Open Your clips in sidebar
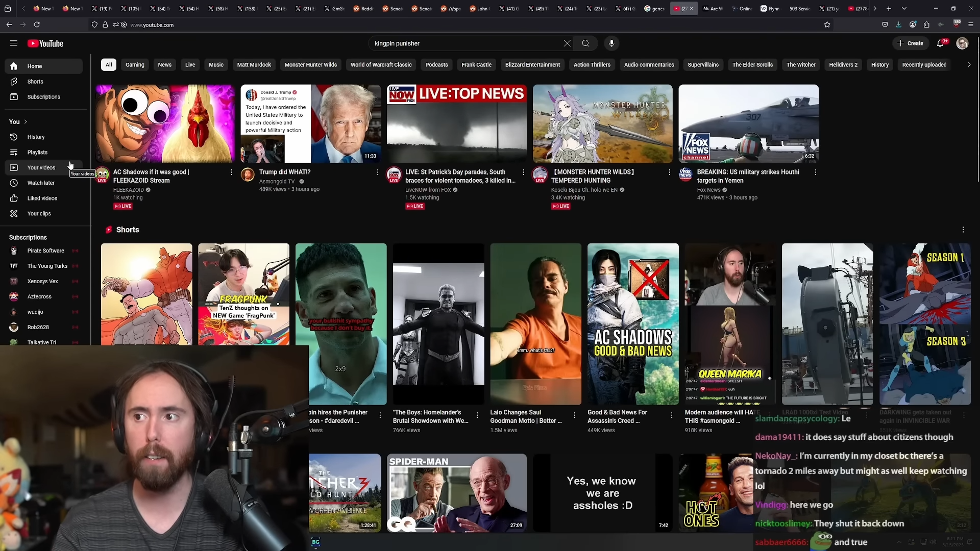Image resolution: width=980 pixels, height=551 pixels. coord(39,214)
